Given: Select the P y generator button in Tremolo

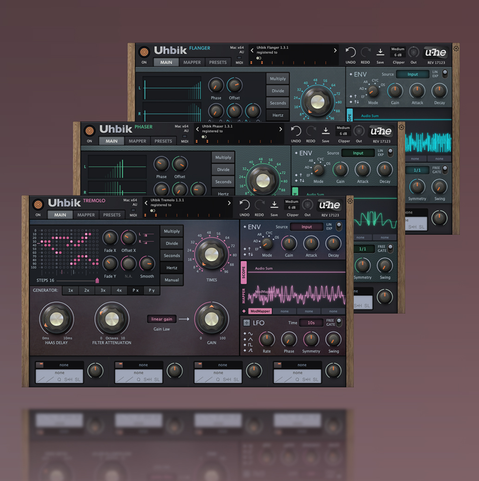Looking at the screenshot, I should (152, 290).
